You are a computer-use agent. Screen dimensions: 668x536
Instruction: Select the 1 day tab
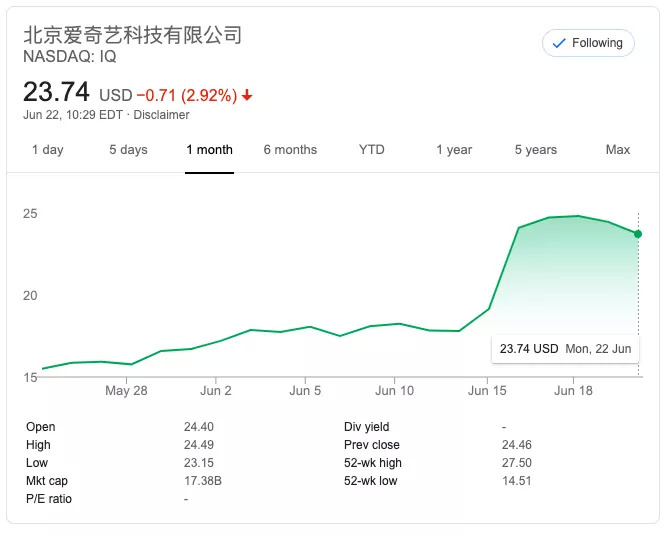coord(47,150)
